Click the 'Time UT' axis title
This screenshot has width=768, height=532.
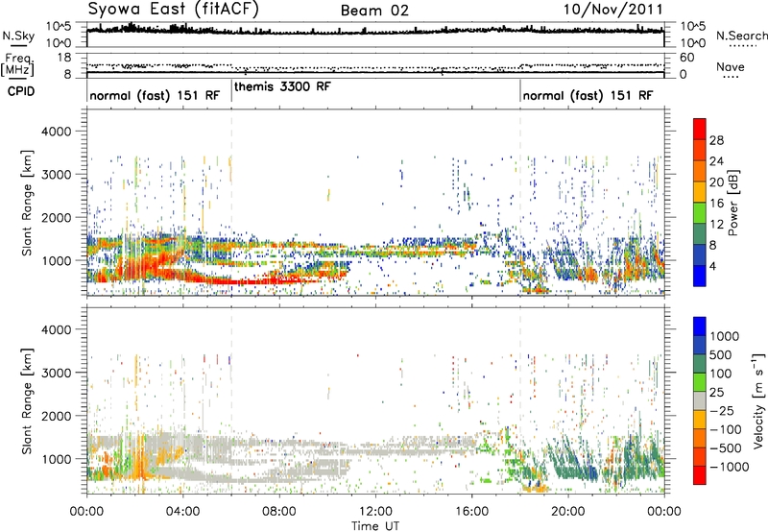(x=375, y=526)
